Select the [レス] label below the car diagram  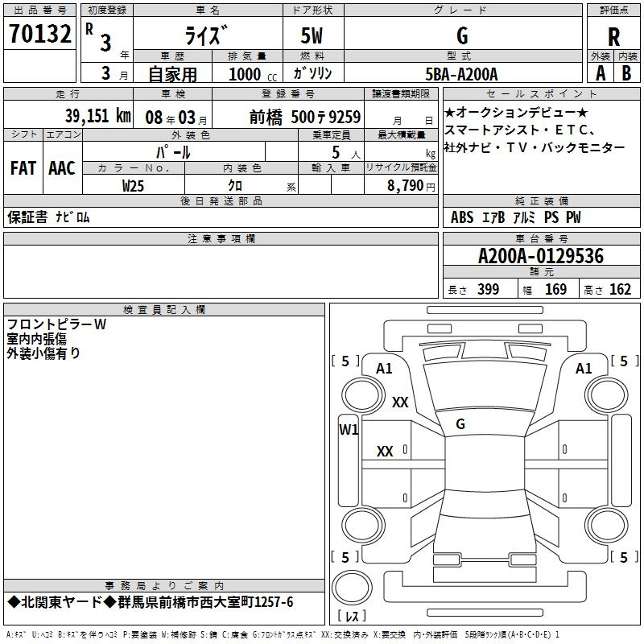[352, 617]
